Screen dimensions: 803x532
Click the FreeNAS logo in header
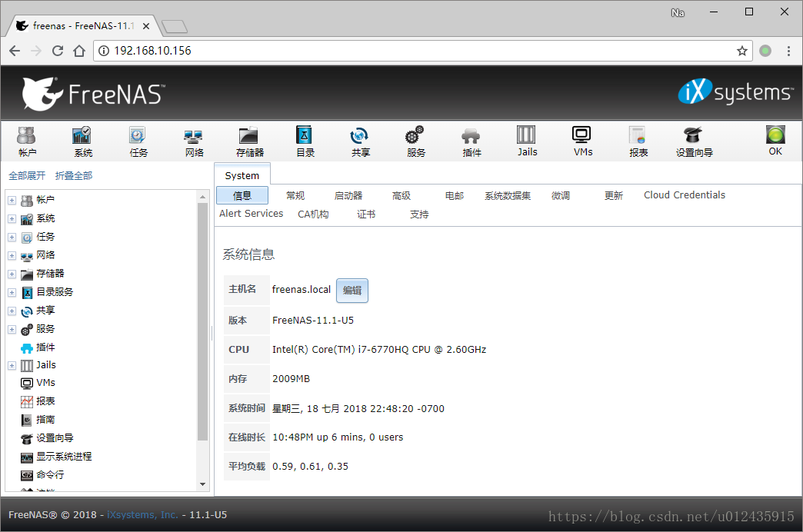coord(93,94)
